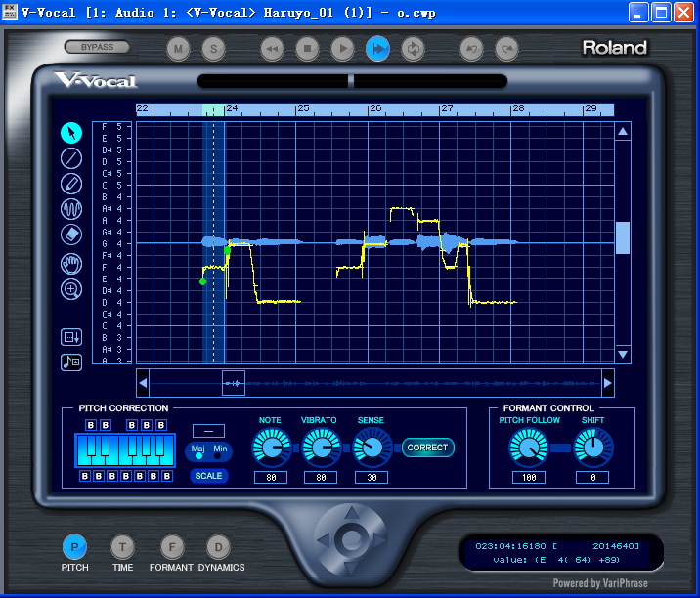The width and height of the screenshot is (700, 598).
Task: Select the arrow pointer tool
Action: (x=71, y=133)
